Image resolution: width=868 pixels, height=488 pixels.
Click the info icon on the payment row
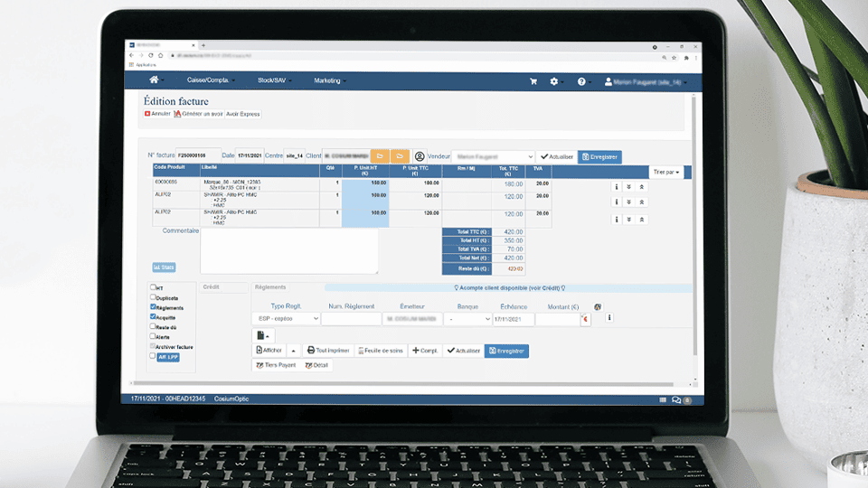(x=609, y=317)
